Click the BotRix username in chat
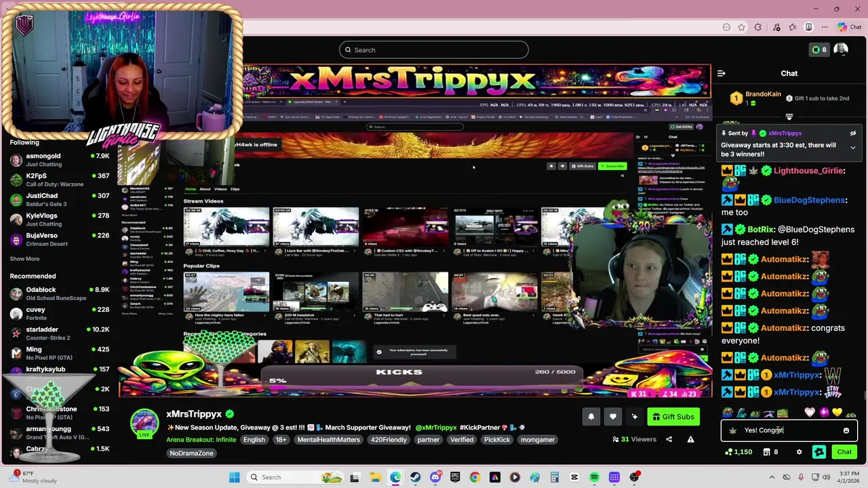The width and height of the screenshot is (868, 488). click(761, 230)
